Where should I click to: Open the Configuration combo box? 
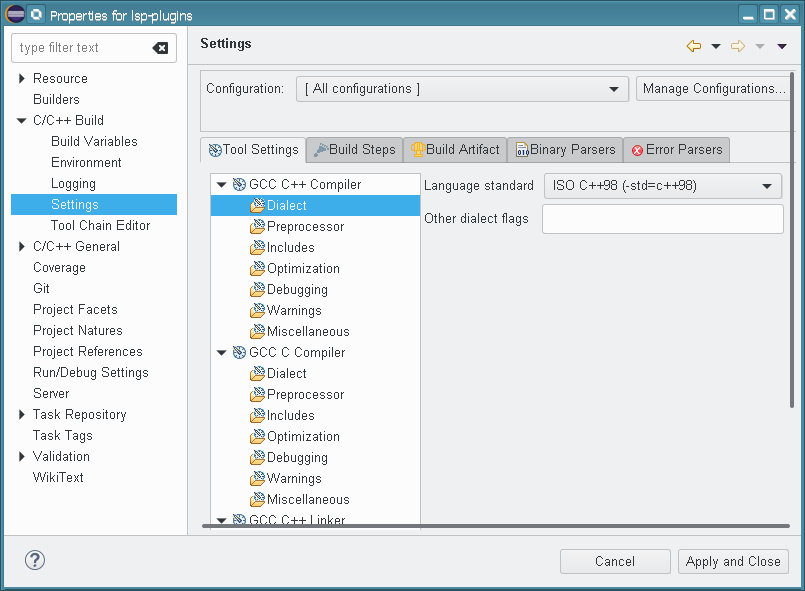pyautogui.click(x=462, y=89)
